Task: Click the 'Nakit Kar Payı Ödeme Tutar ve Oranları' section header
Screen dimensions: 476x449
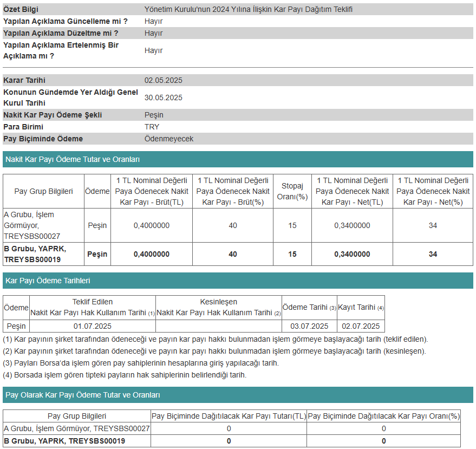Action: (x=238, y=159)
